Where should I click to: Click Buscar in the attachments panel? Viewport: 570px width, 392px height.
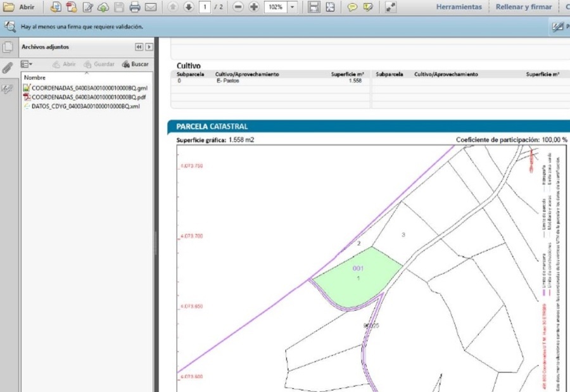(136, 64)
